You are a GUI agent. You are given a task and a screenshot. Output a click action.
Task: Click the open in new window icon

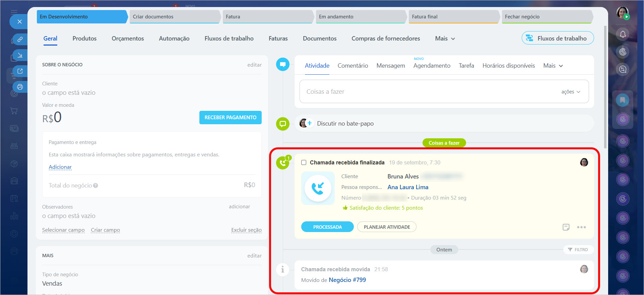20,71
